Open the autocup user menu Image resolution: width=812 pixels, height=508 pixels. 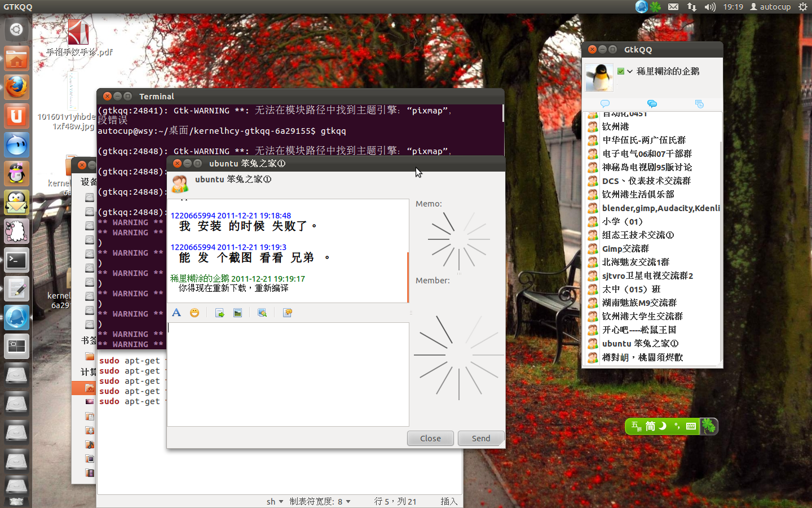770,7
